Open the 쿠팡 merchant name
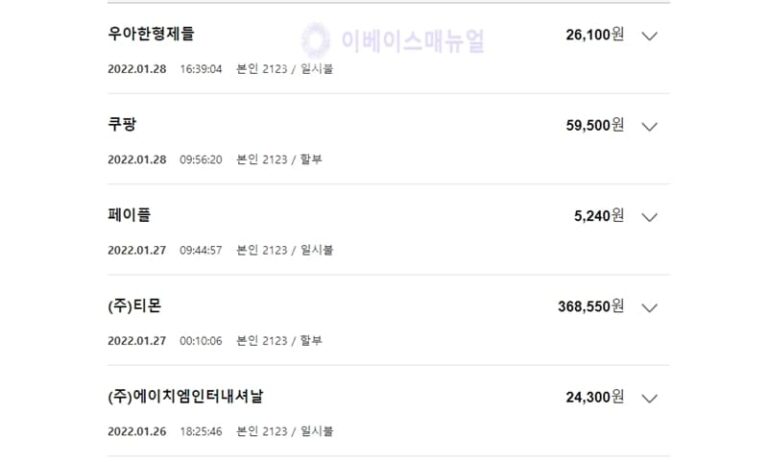This screenshot has width=768, height=462. [x=122, y=124]
